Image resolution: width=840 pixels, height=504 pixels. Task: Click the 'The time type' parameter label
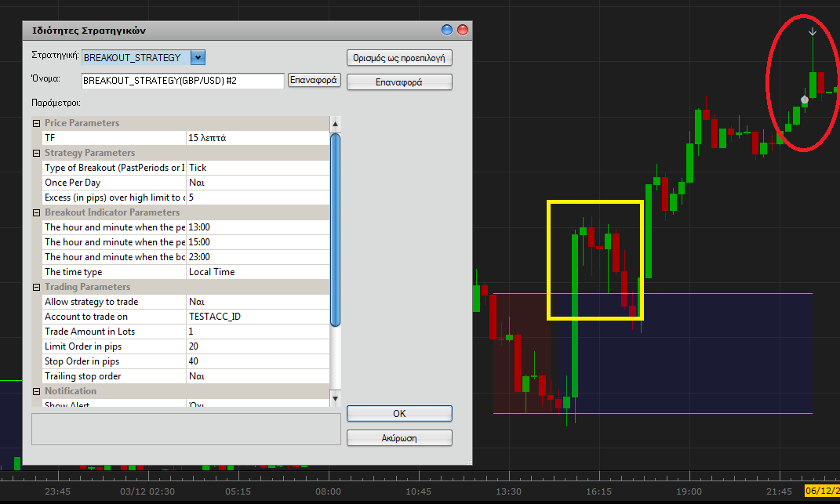tap(74, 272)
